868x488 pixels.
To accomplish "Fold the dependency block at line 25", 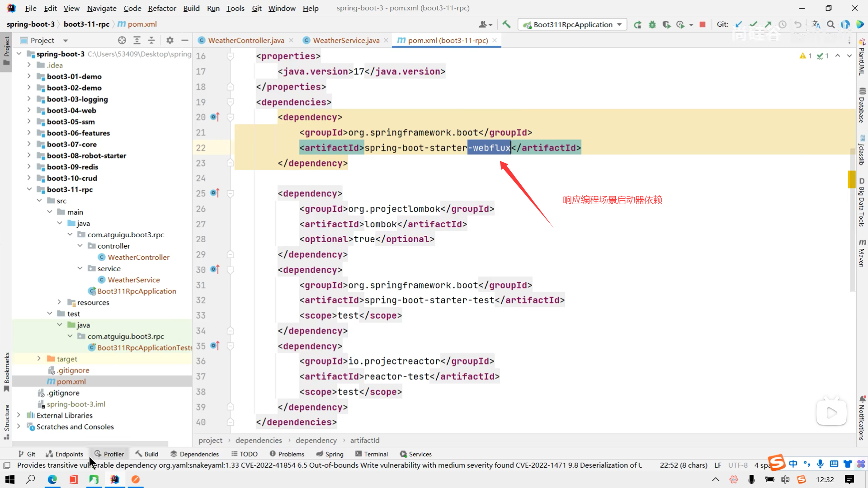I will click(230, 193).
